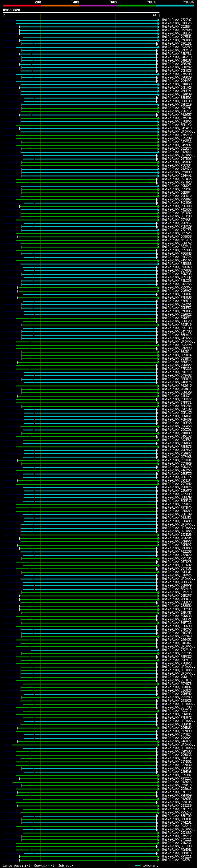Open hit UniRef100_Q7X7A7

(x=177, y=20)
